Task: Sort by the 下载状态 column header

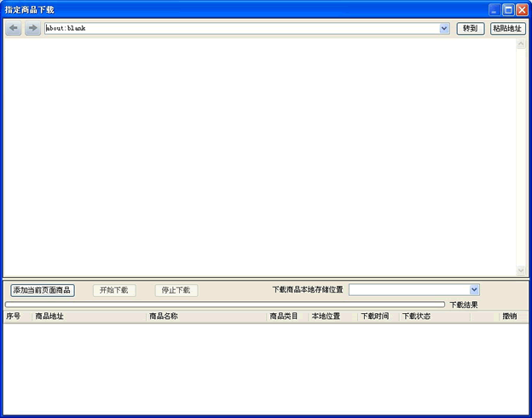Action: point(435,316)
